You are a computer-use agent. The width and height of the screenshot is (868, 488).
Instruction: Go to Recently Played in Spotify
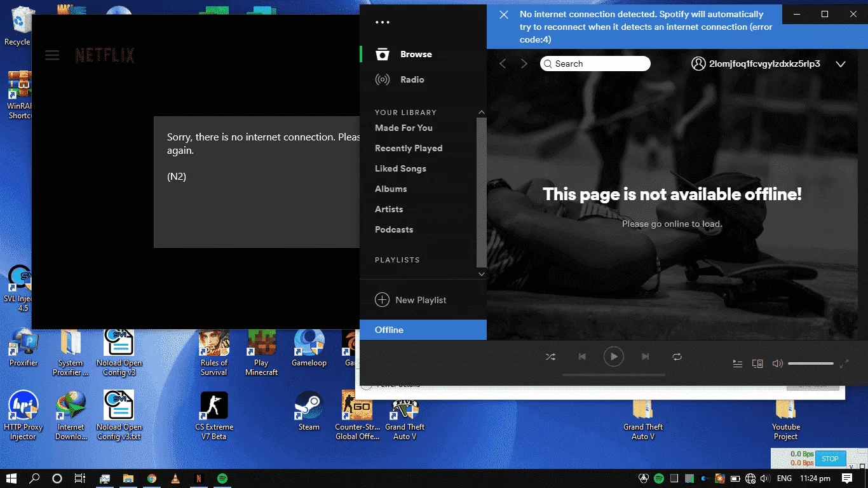[409, 148]
